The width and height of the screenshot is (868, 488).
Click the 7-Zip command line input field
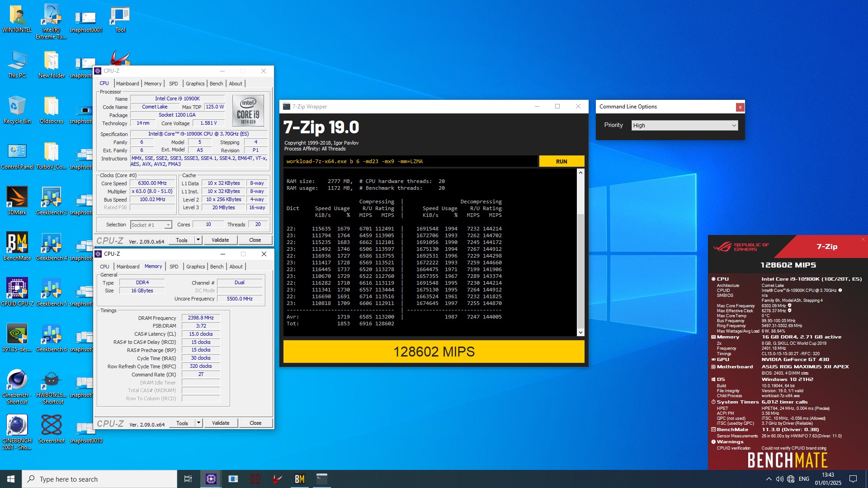(x=410, y=161)
